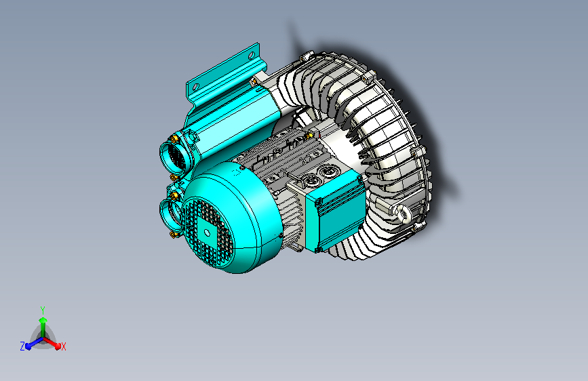This screenshot has width=588, height=381.
Task: Click the green Y axis arrow on triad
Action: point(43,326)
